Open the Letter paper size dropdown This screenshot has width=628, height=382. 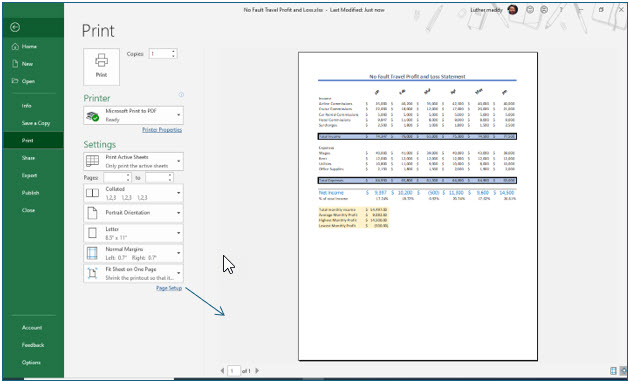[x=133, y=233]
